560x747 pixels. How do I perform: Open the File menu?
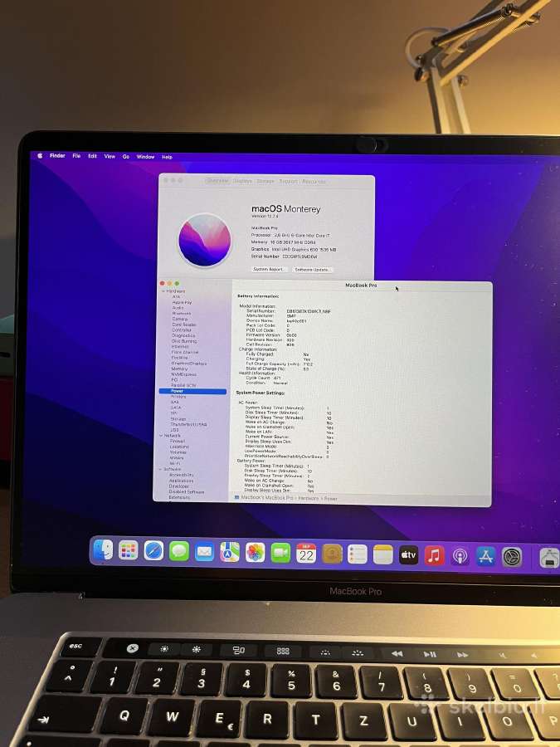(76, 156)
